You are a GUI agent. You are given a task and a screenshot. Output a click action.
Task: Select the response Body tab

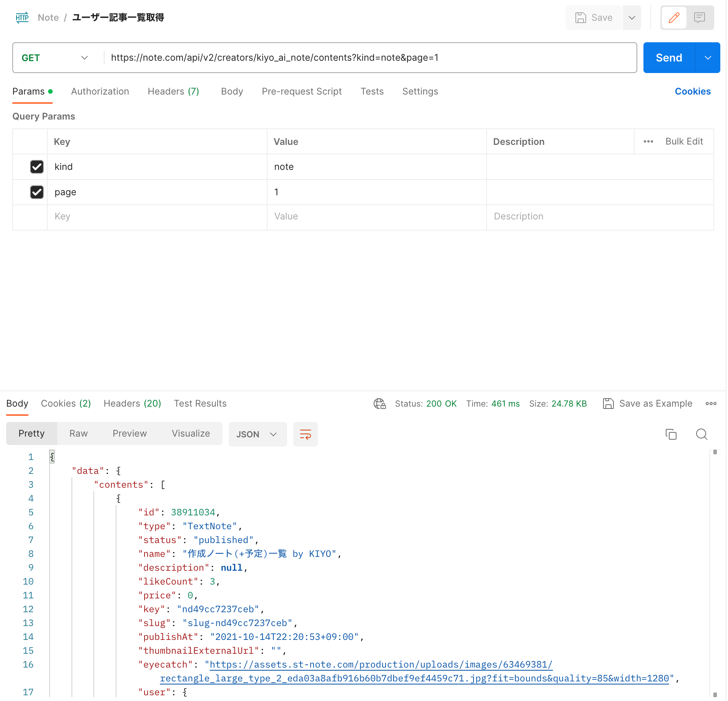pos(17,404)
